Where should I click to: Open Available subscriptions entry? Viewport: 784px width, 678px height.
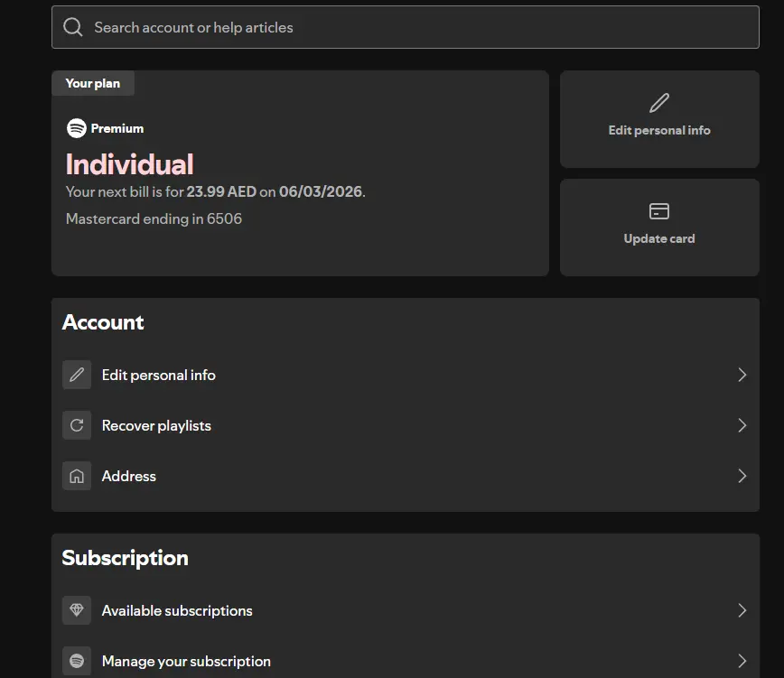(405, 610)
